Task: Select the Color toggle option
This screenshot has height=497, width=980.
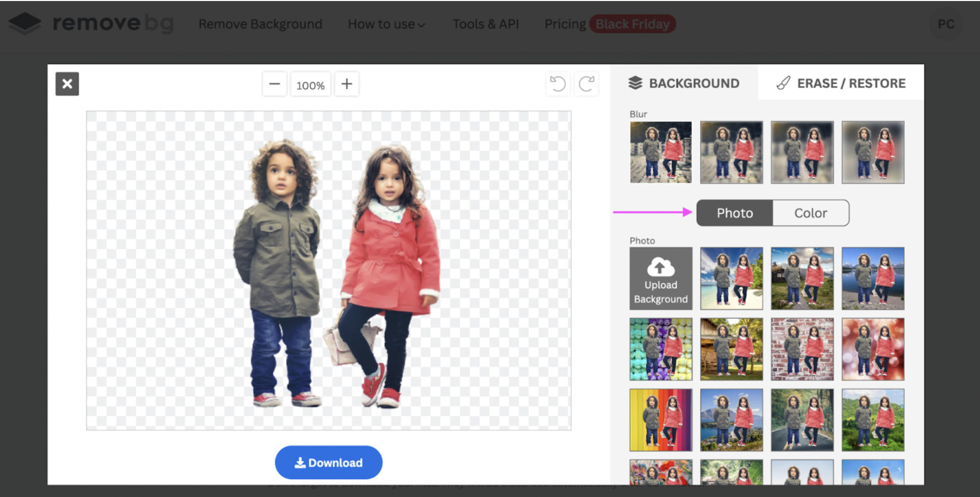Action: 811,213
